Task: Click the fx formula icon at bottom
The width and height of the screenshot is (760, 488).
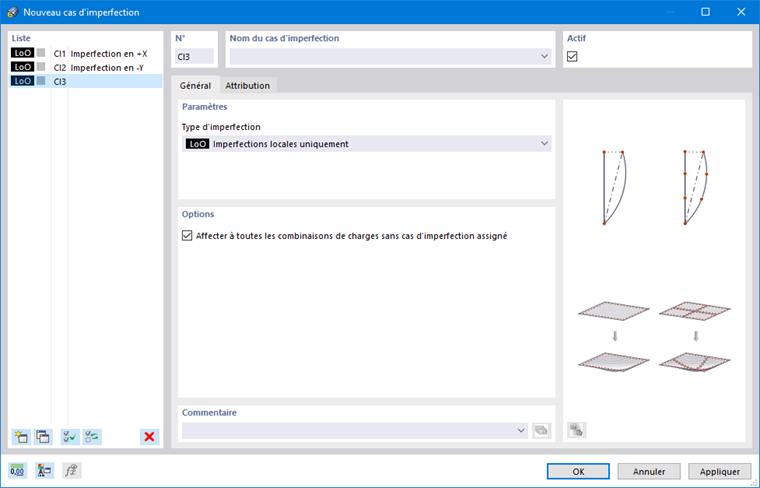Action: pos(72,470)
